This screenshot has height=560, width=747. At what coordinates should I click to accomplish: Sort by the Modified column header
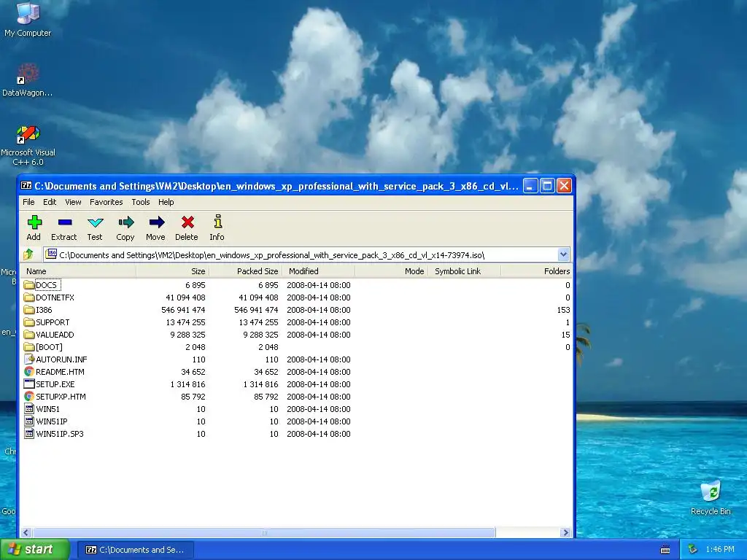(319, 271)
